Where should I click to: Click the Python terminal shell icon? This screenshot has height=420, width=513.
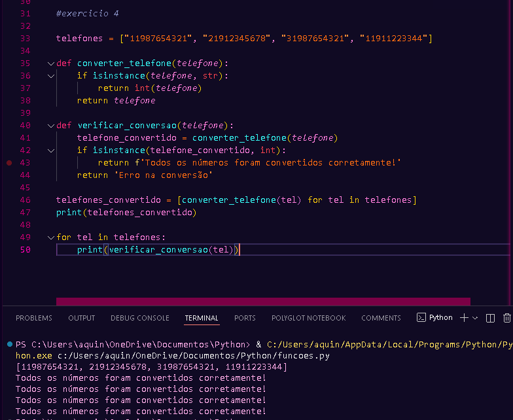(421, 318)
